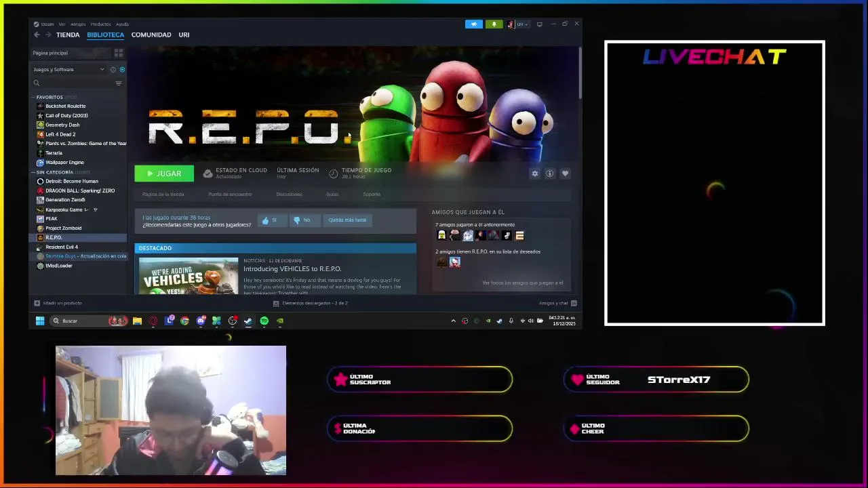This screenshot has width=868, height=488.
Task: Switch library to grid view icon
Action: click(x=119, y=53)
